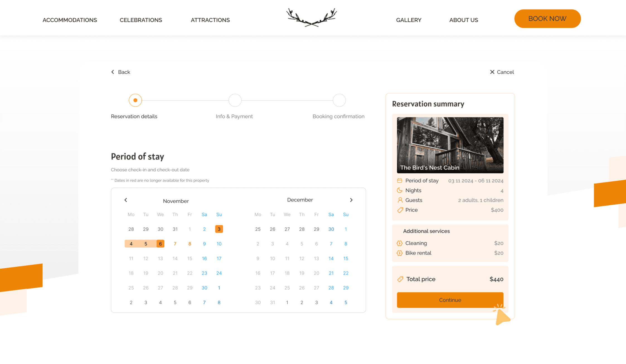Select the Reservation details step circle
Image resolution: width=626 pixels, height=364 pixels.
pyautogui.click(x=135, y=100)
